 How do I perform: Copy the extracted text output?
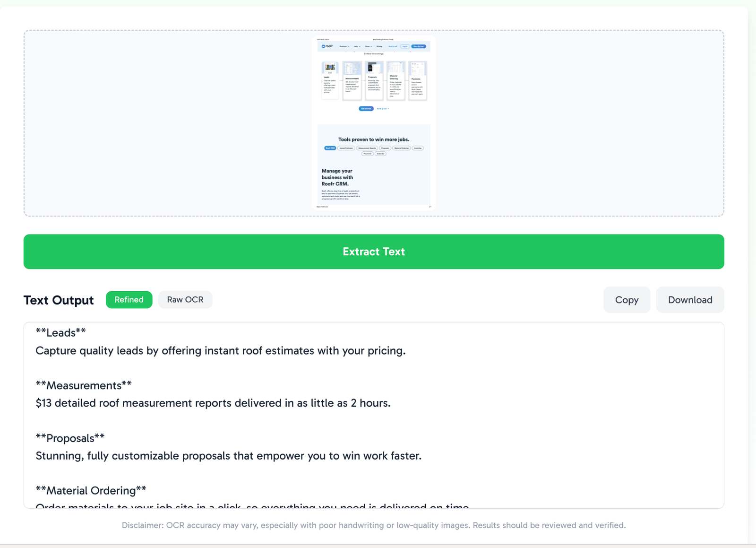coord(627,300)
